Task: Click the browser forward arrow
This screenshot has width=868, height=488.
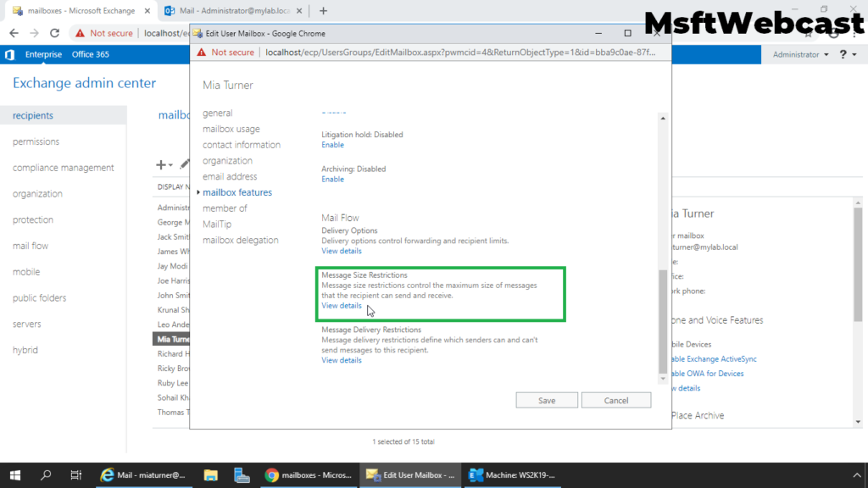Action: click(x=34, y=33)
